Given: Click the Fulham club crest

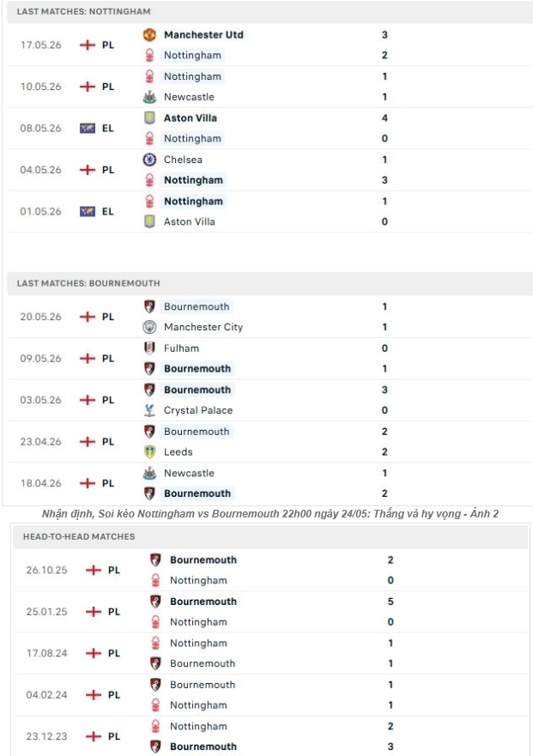Looking at the screenshot, I should click(x=149, y=348).
